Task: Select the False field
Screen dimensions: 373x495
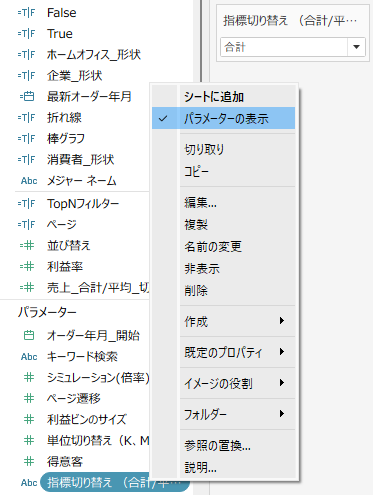Action: 62,13
